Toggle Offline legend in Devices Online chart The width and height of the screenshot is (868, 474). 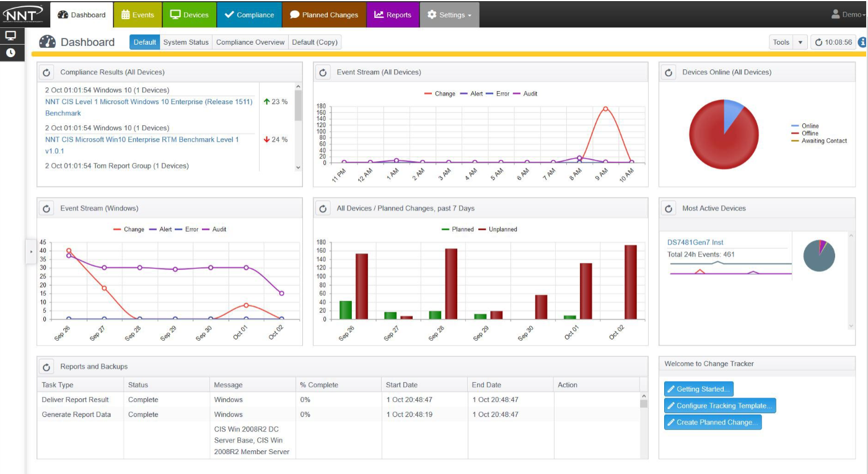click(x=805, y=133)
